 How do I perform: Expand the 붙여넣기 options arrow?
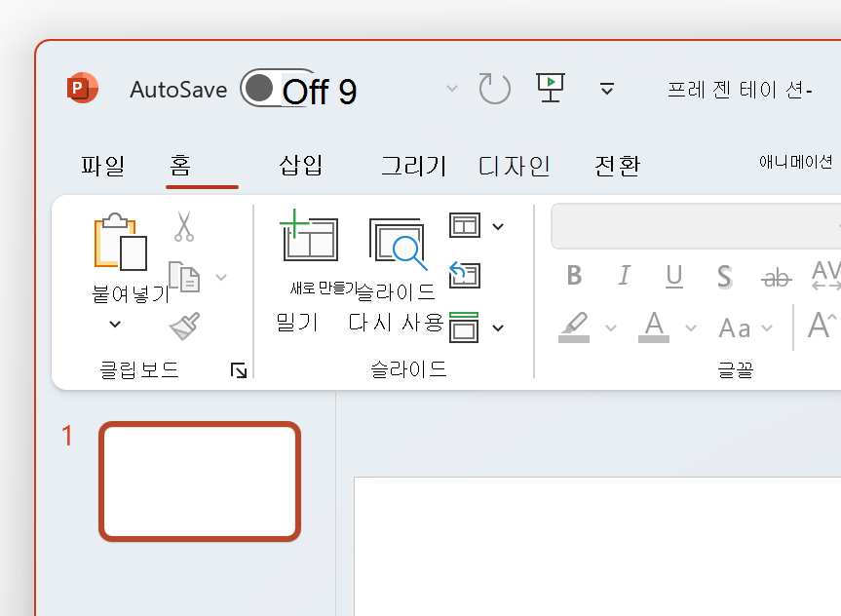(x=115, y=325)
